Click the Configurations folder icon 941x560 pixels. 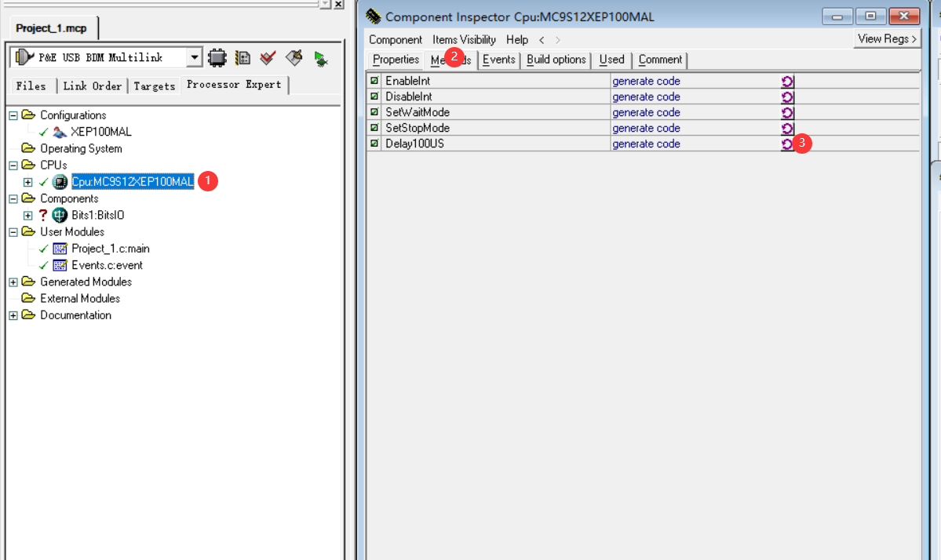(28, 115)
